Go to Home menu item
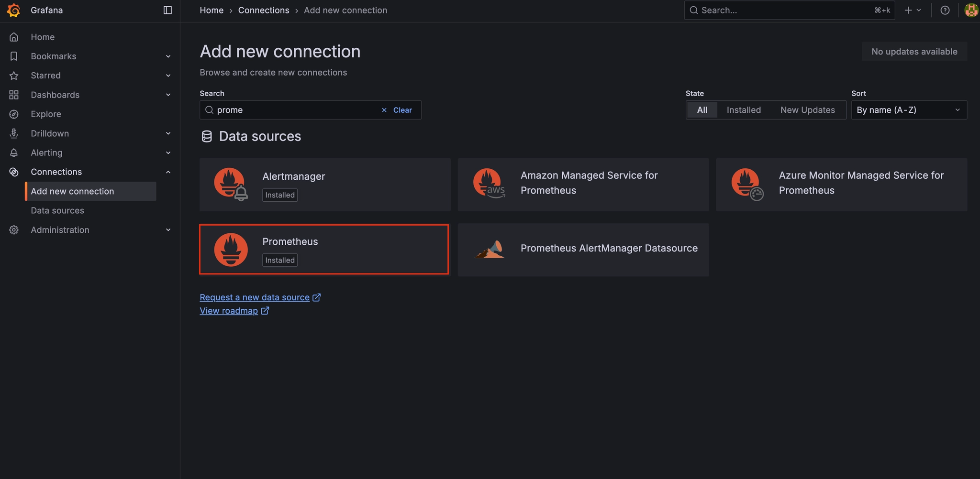The height and width of the screenshot is (479, 980). point(43,37)
